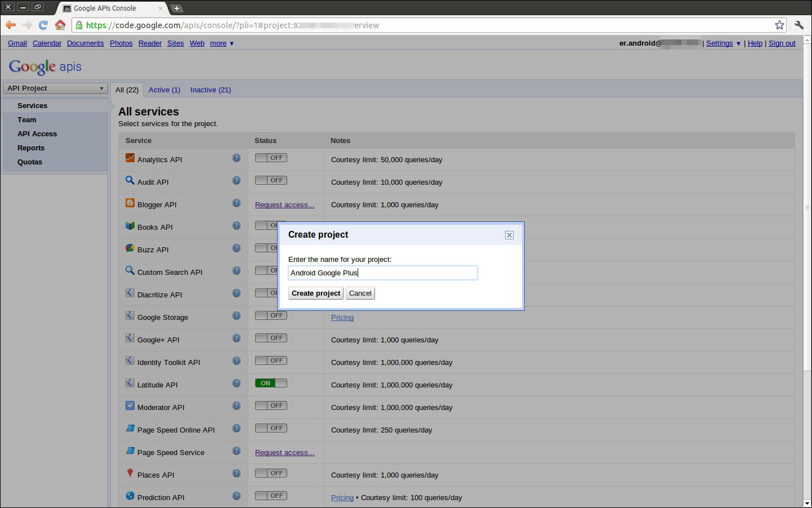Click the Blogger API service icon

coord(130,203)
